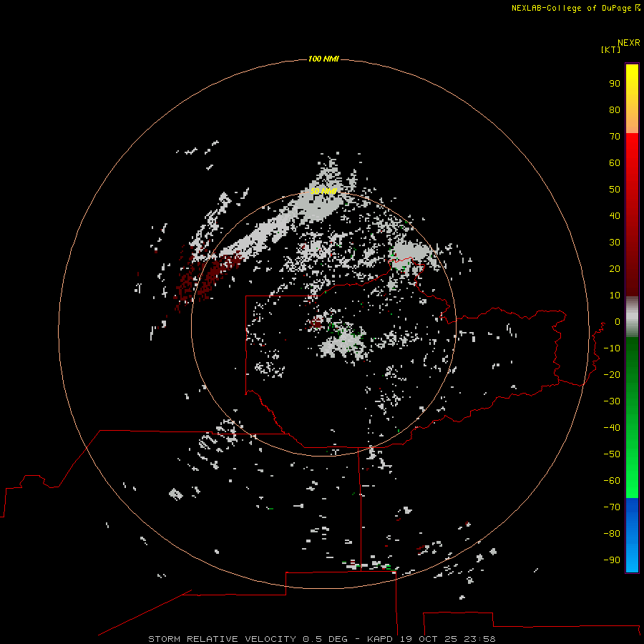
Task: Click the NEXR label above the color scale
Action: click(629, 43)
